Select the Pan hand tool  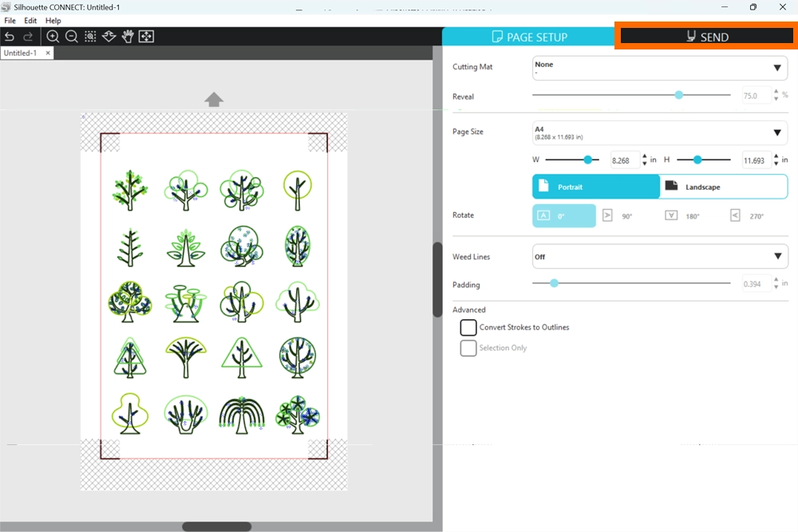128,37
